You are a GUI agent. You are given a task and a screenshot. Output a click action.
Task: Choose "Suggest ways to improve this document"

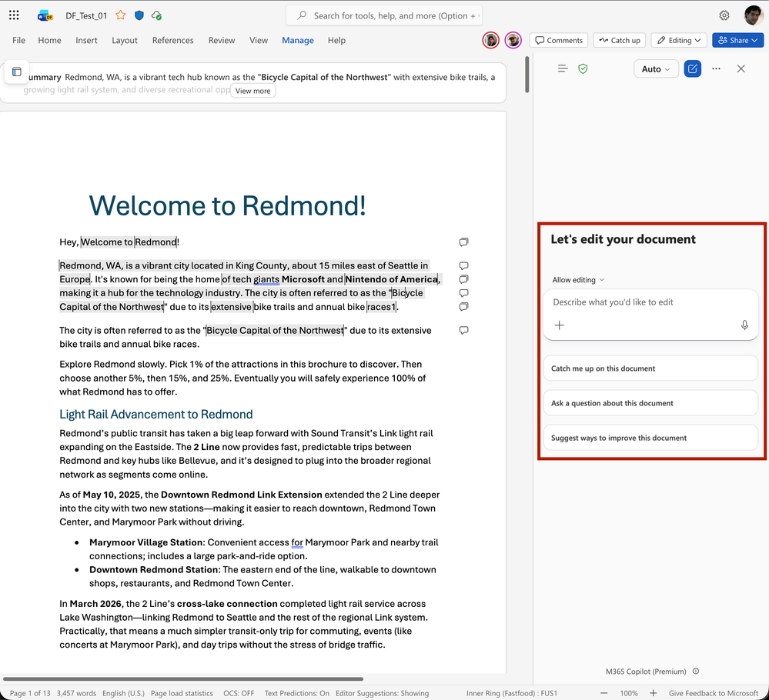[x=650, y=438]
